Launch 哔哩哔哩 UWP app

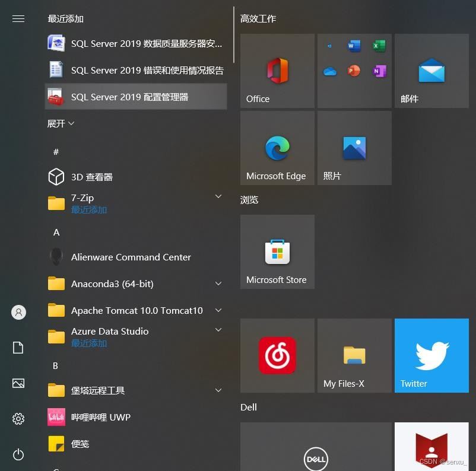click(136, 417)
